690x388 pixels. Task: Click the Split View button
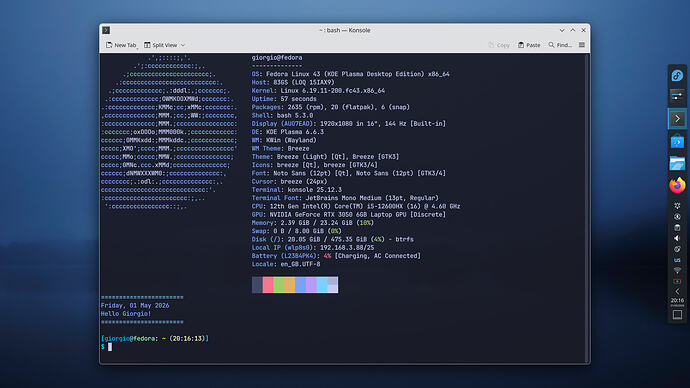[161, 45]
